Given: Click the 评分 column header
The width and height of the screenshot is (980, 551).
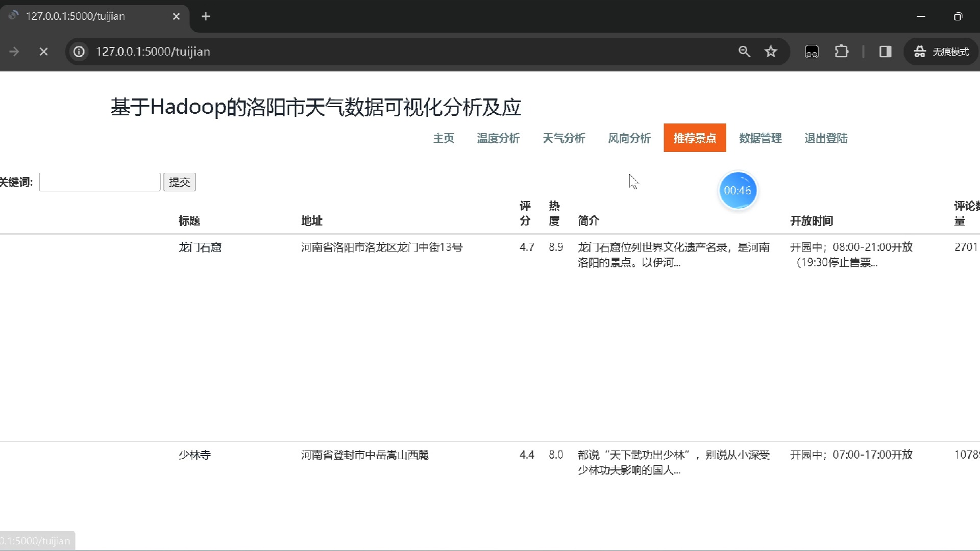Looking at the screenshot, I should point(525,213).
